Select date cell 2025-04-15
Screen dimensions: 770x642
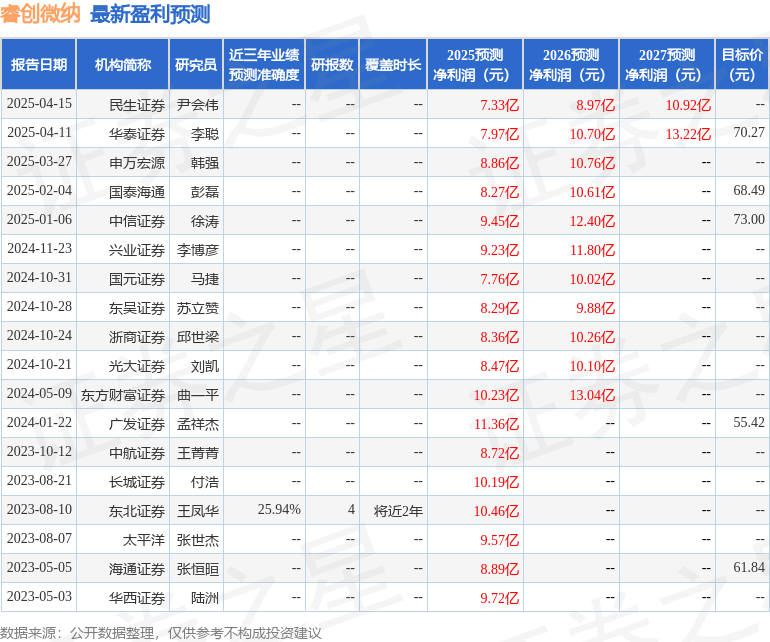pos(39,104)
